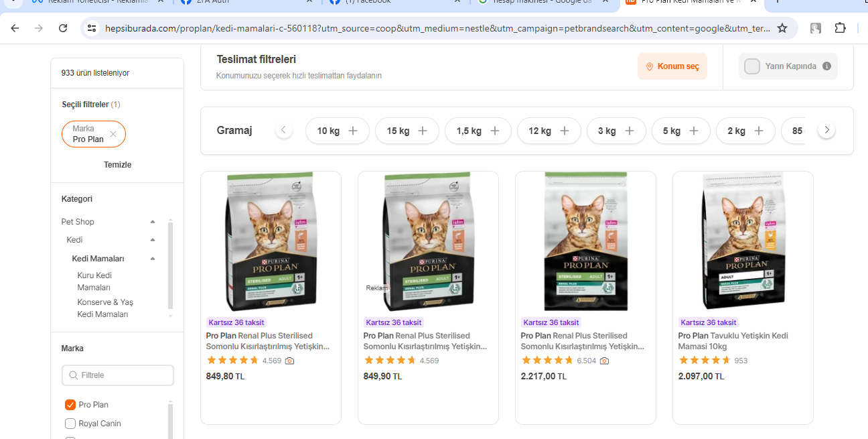The width and height of the screenshot is (868, 439).
Task: Remove the Pro Plan filter chip with X
Action: click(x=113, y=134)
